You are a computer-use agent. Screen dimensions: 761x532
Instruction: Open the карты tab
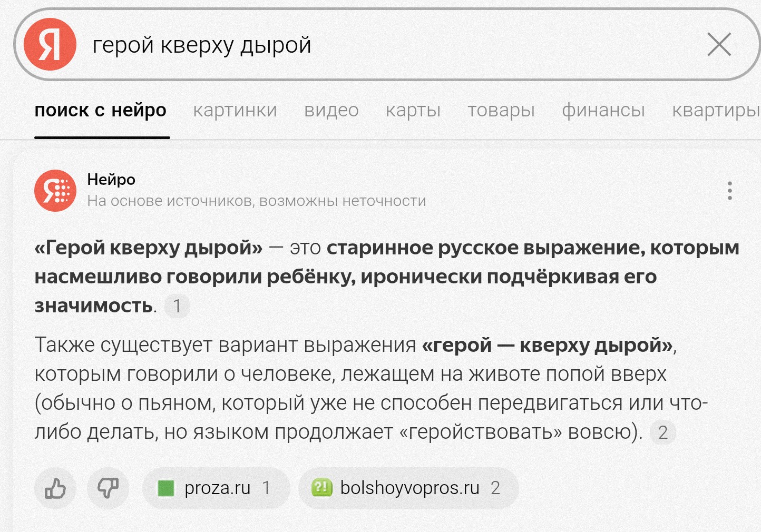pyautogui.click(x=413, y=110)
